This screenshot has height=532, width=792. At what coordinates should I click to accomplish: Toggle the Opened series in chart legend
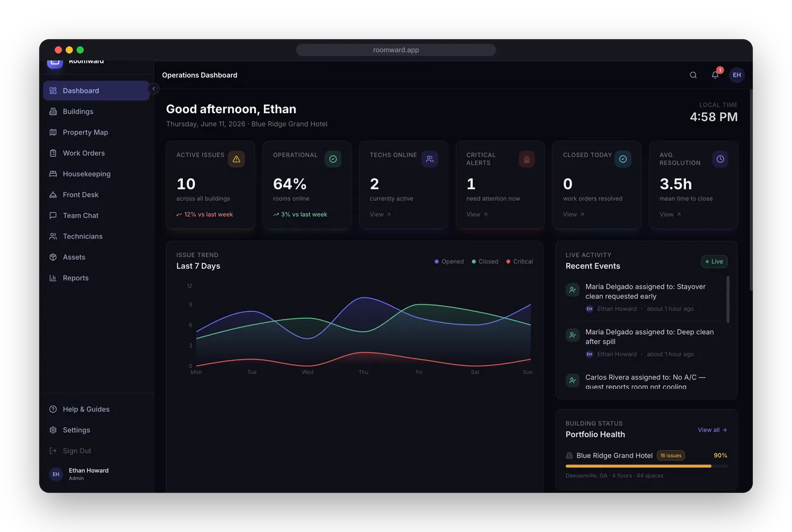[449, 262]
